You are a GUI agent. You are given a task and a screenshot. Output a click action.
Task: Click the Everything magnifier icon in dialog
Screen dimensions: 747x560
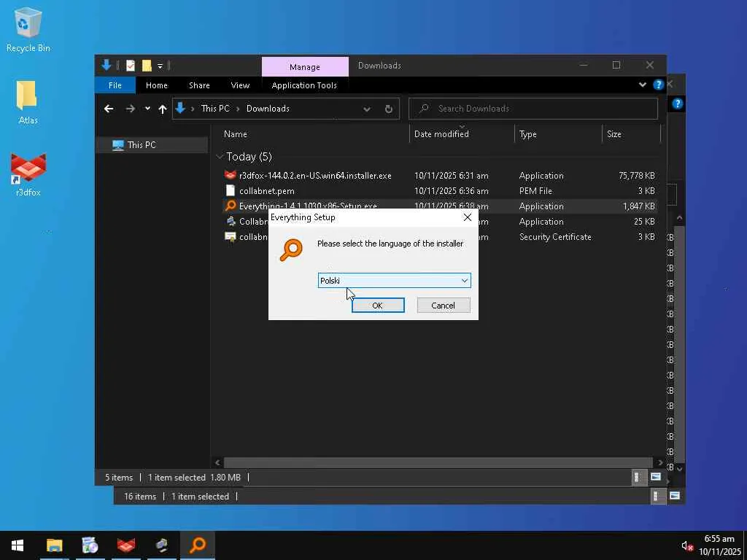coord(291,250)
